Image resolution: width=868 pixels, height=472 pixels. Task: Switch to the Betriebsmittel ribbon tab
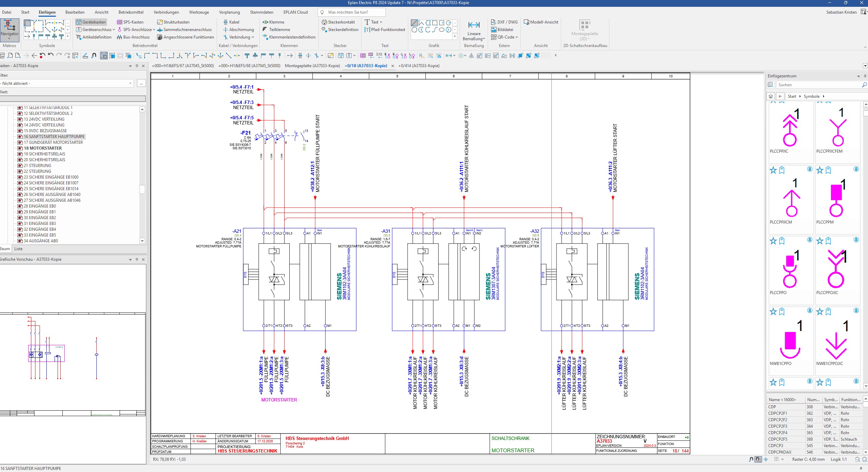[x=131, y=12]
